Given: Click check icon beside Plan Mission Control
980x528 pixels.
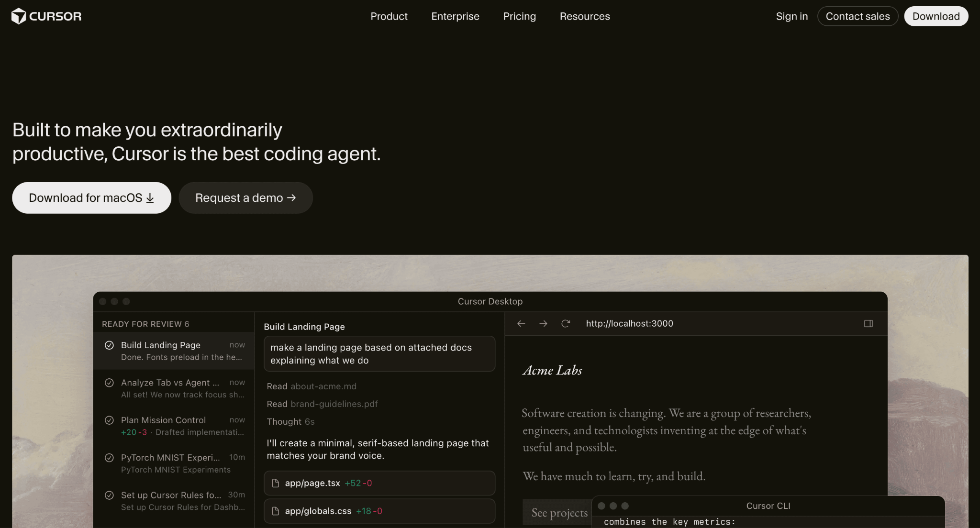Looking at the screenshot, I should (109, 420).
